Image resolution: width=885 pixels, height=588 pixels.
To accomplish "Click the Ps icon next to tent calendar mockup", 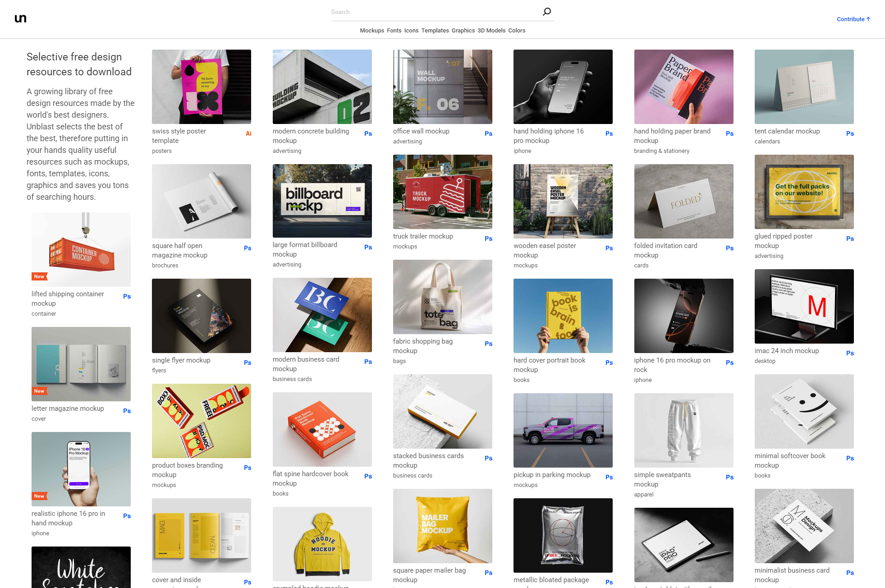I will pyautogui.click(x=850, y=133).
